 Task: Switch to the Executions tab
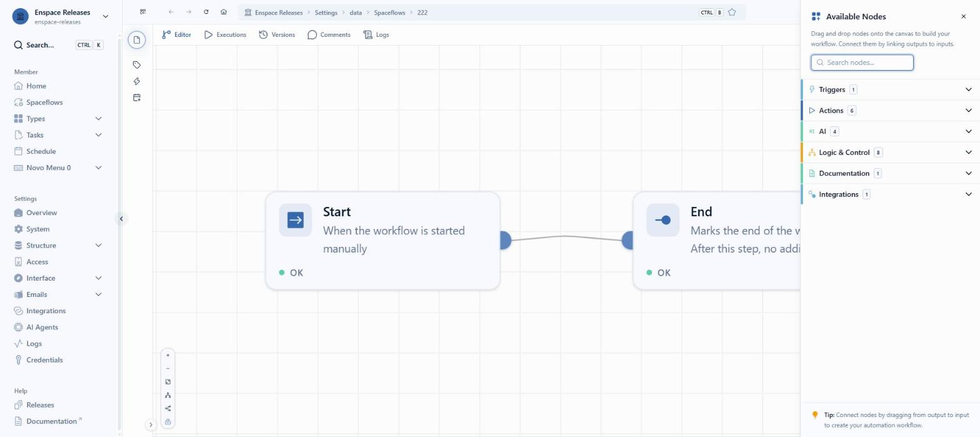coord(225,34)
